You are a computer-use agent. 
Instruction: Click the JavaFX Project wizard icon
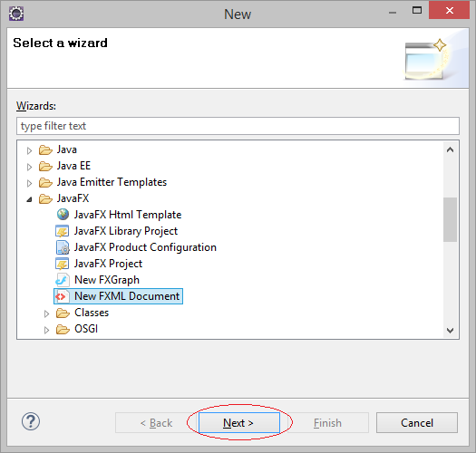62,264
